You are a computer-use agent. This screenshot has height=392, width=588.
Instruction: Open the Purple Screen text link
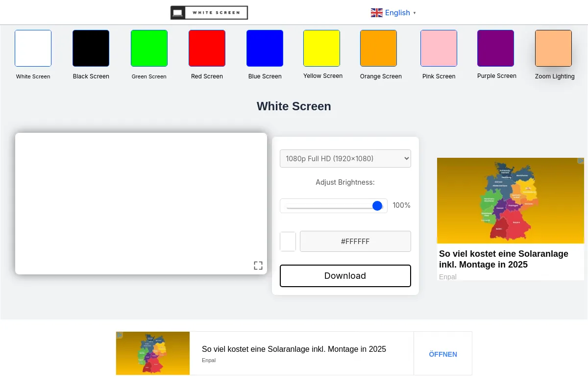(496, 76)
